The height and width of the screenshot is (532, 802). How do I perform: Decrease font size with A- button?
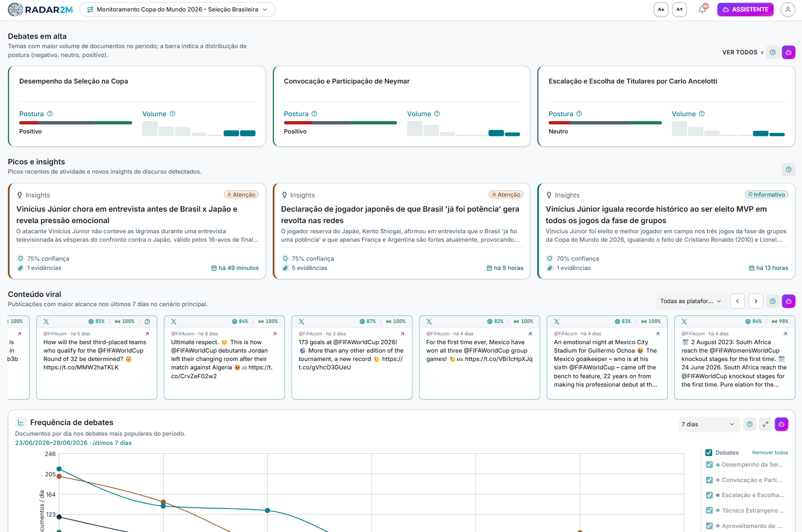pyautogui.click(x=661, y=9)
